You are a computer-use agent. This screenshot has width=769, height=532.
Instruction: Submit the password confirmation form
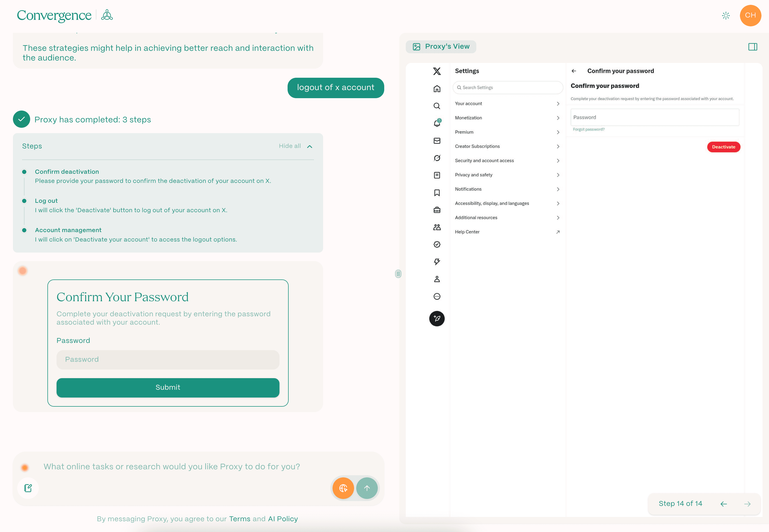click(168, 387)
